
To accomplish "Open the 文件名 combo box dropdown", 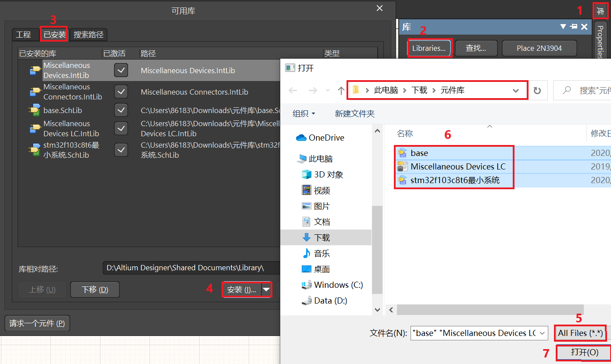I will click(x=543, y=333).
